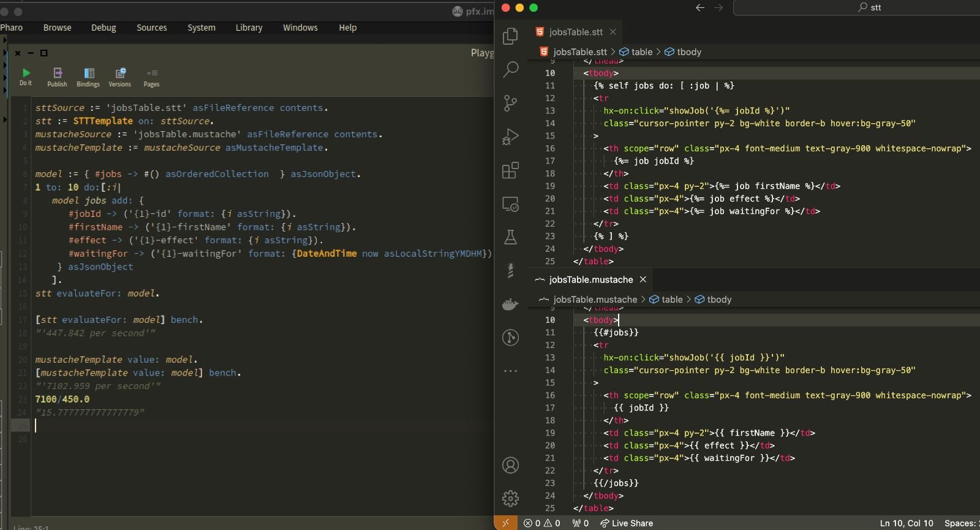Image resolution: width=980 pixels, height=530 pixels.
Task: Click the '7102.959 per second' result line
Action: click(x=98, y=386)
